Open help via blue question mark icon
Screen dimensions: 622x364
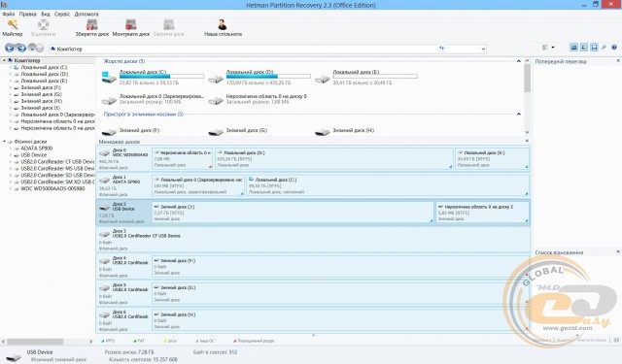614,48
